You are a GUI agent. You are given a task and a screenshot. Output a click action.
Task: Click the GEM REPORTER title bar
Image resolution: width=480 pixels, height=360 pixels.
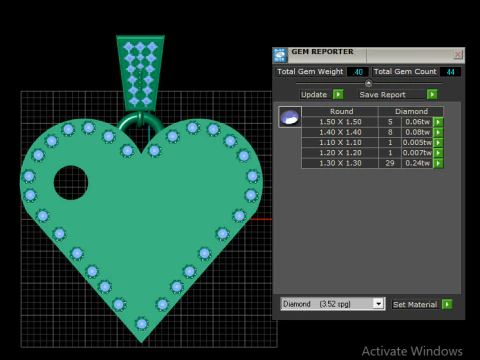(370, 55)
